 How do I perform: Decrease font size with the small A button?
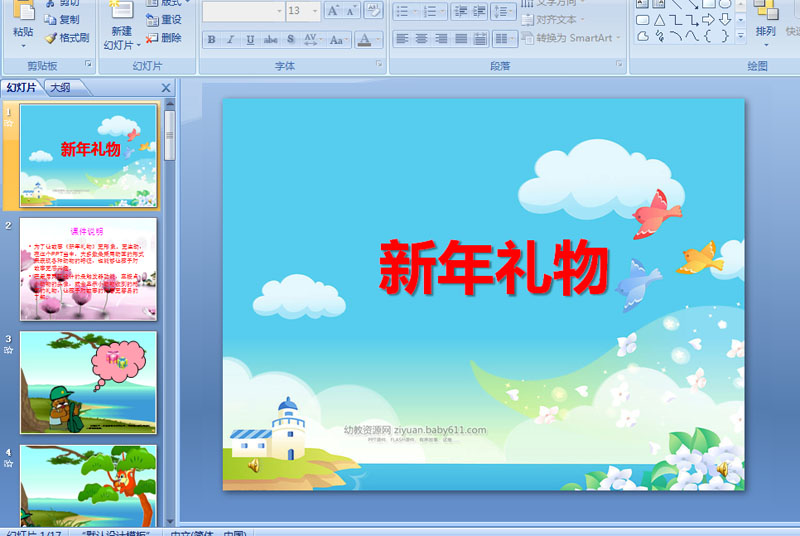coord(351,10)
